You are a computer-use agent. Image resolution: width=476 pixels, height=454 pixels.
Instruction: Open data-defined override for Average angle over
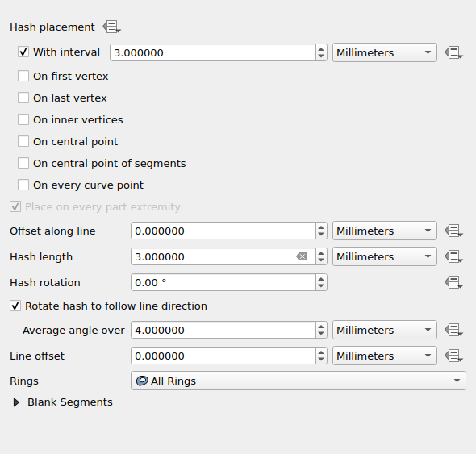tap(453, 330)
